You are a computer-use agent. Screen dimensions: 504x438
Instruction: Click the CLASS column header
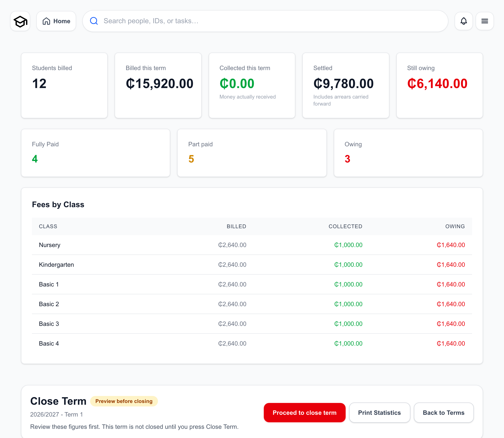[48, 226]
